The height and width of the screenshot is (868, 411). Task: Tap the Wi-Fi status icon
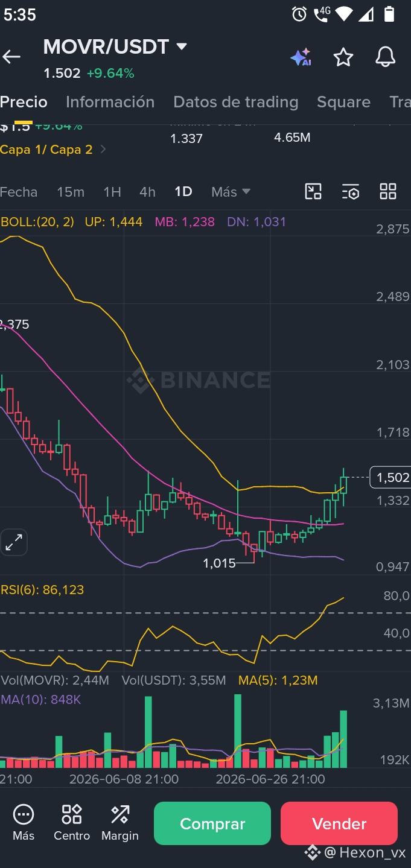[343, 14]
